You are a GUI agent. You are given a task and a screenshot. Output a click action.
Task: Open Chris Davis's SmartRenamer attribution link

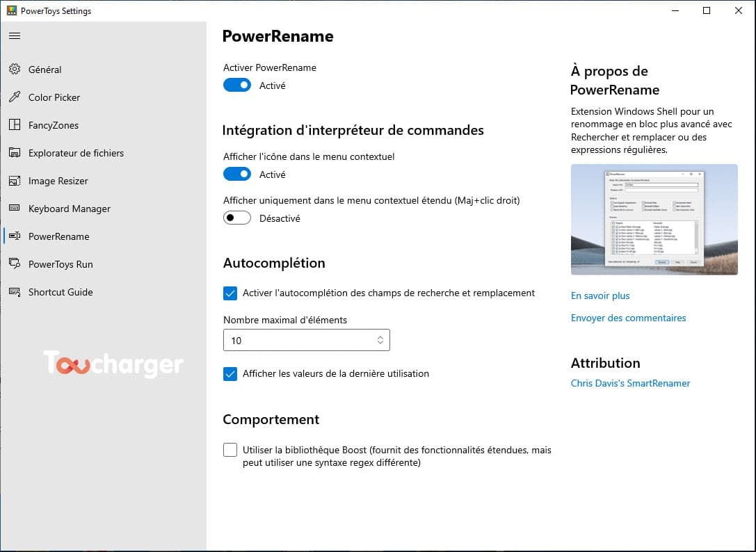click(630, 383)
